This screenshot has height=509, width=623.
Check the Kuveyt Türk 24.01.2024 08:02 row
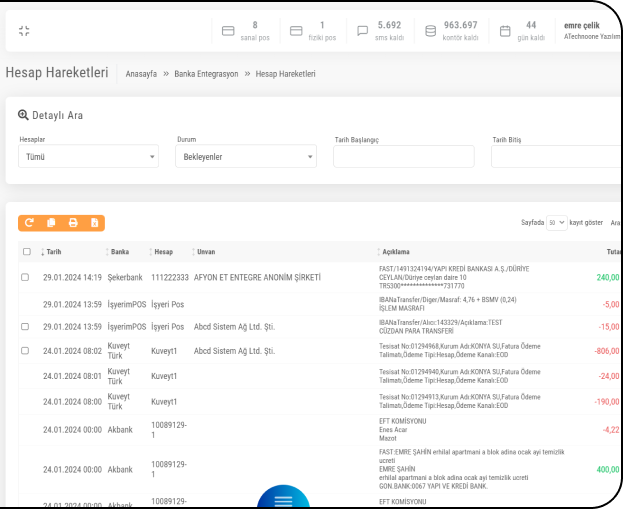[25, 351]
